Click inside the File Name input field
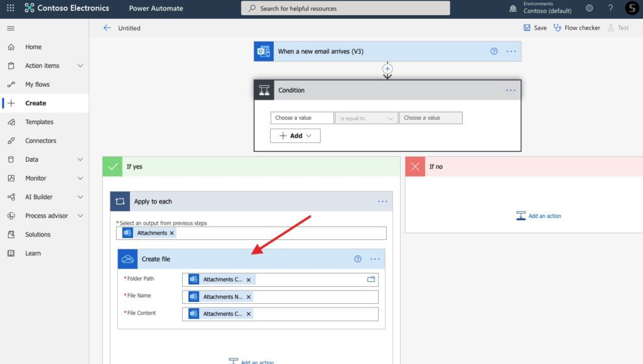Viewport: 643px width, 364px height. tap(280, 297)
